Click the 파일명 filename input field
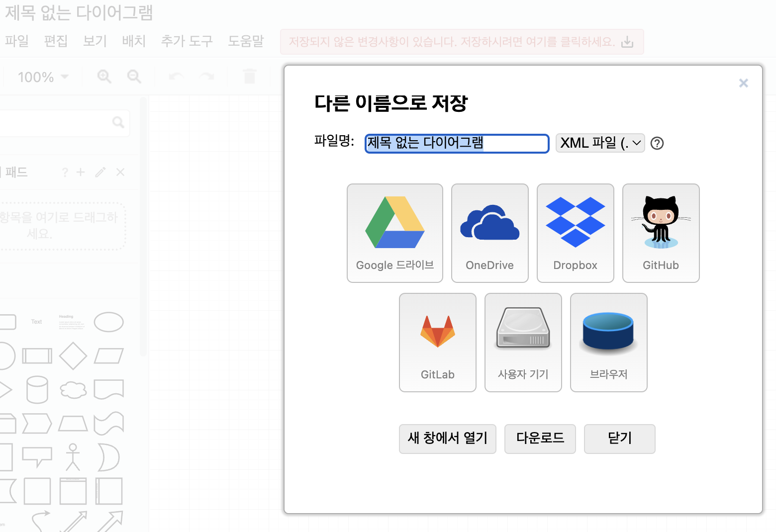Image resolution: width=776 pixels, height=532 pixels. coord(457,143)
